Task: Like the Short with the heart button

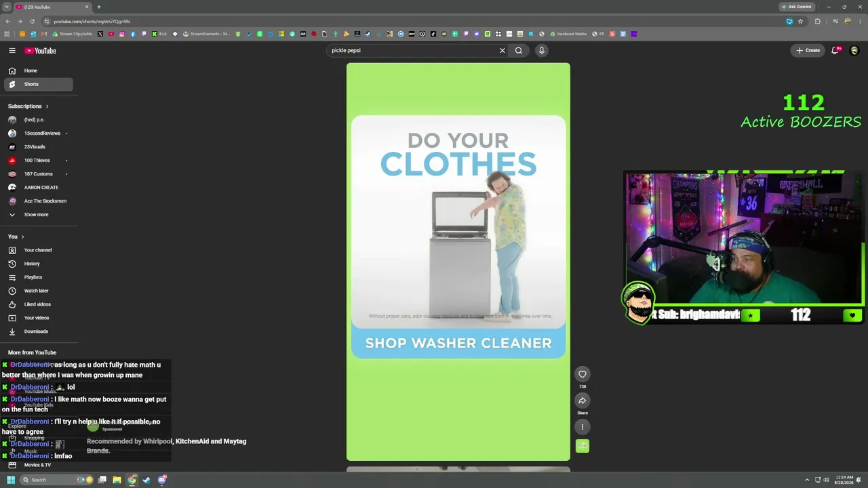Action: 583,374
